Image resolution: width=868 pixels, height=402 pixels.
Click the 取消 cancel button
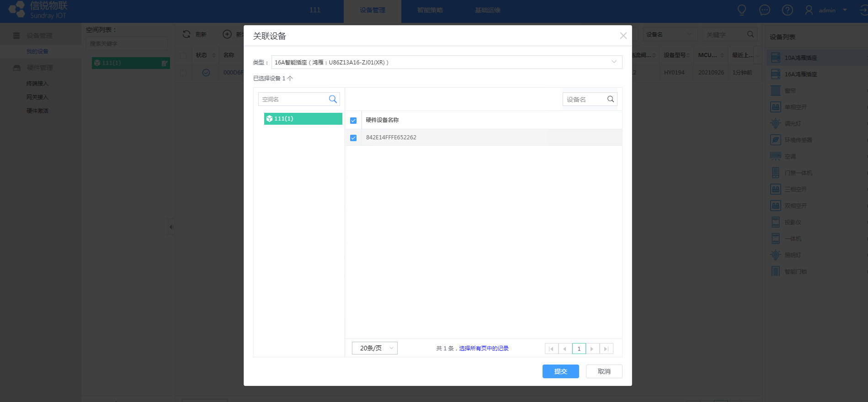[x=604, y=371]
